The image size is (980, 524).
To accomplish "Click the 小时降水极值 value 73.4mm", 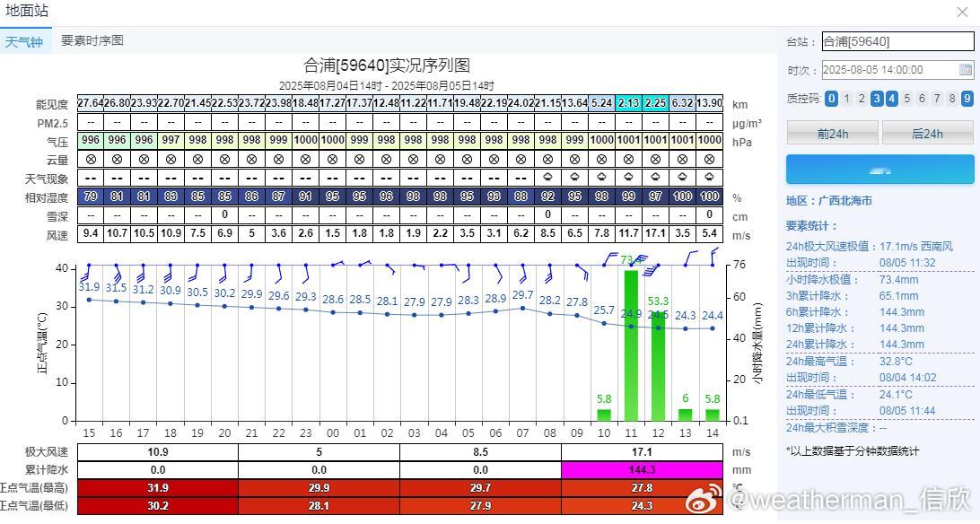I will click(x=898, y=279).
